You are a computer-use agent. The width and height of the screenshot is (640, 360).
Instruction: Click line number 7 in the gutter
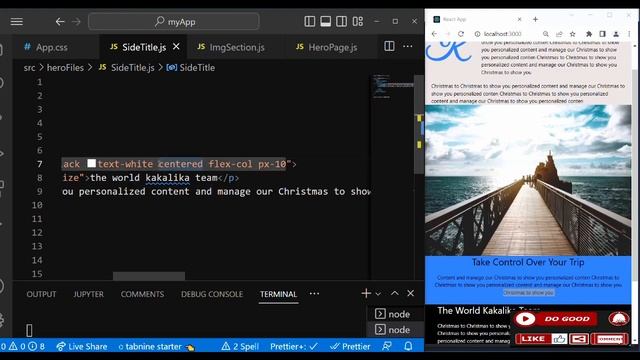(40, 164)
